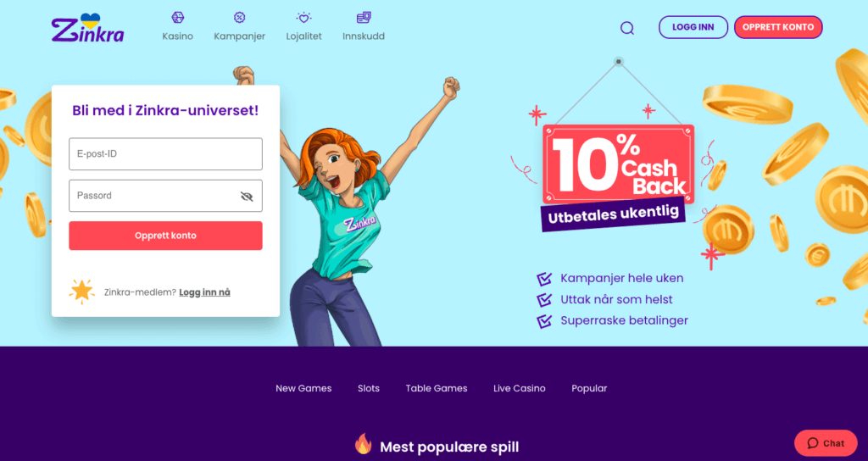Open the Chat bubble button
The height and width of the screenshot is (461, 868).
click(x=826, y=442)
